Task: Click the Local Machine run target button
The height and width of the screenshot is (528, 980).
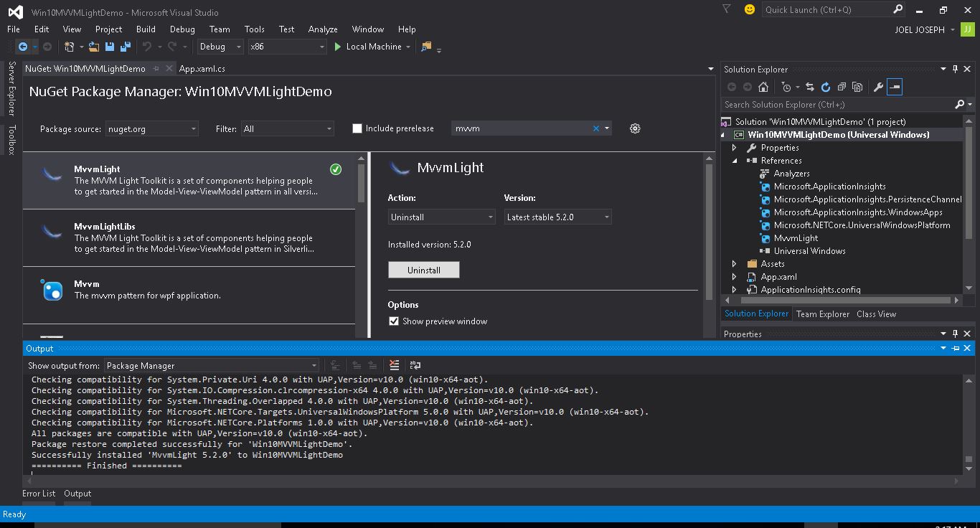Action: pos(374,47)
